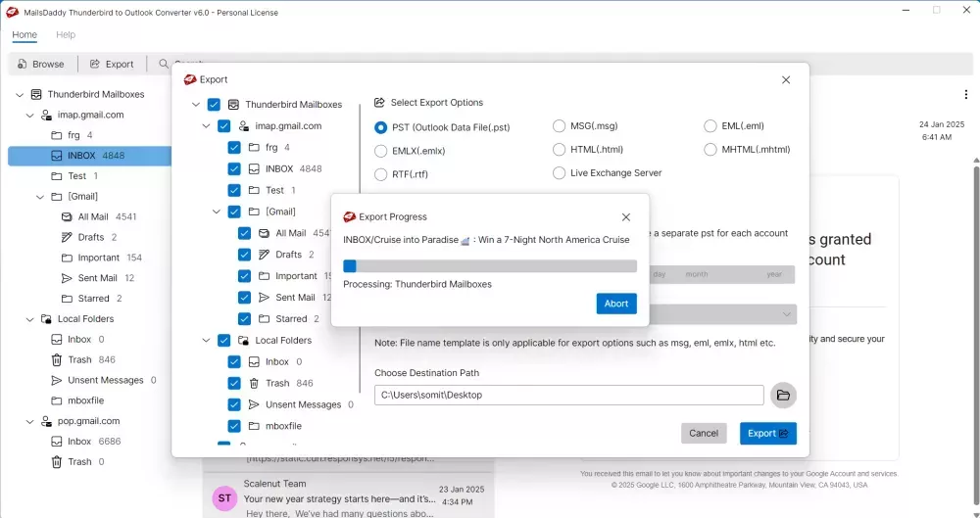
Task: Open the three-dot more options menu
Action: [966, 94]
